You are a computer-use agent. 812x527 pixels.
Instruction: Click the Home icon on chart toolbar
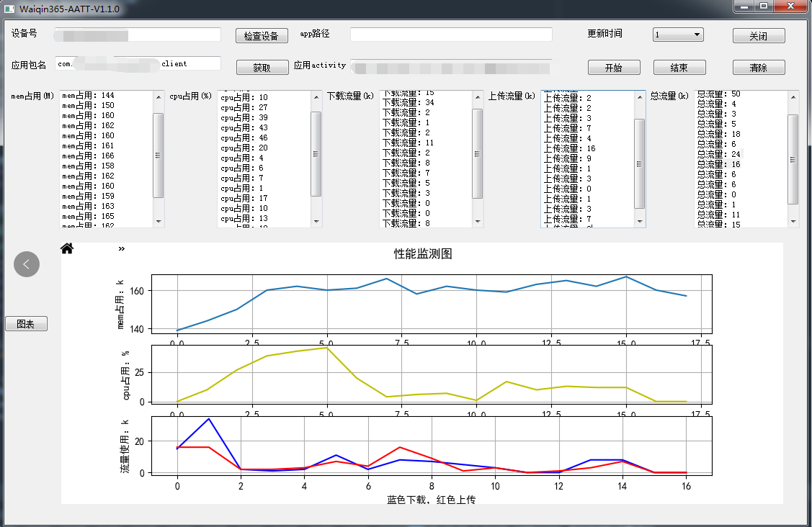point(67,248)
